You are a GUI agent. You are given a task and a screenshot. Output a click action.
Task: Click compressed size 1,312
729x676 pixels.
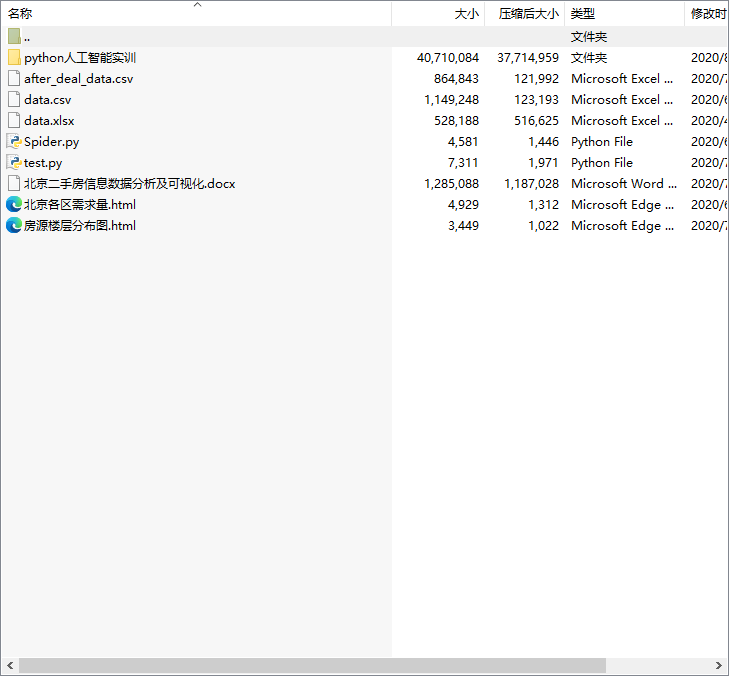pos(543,204)
